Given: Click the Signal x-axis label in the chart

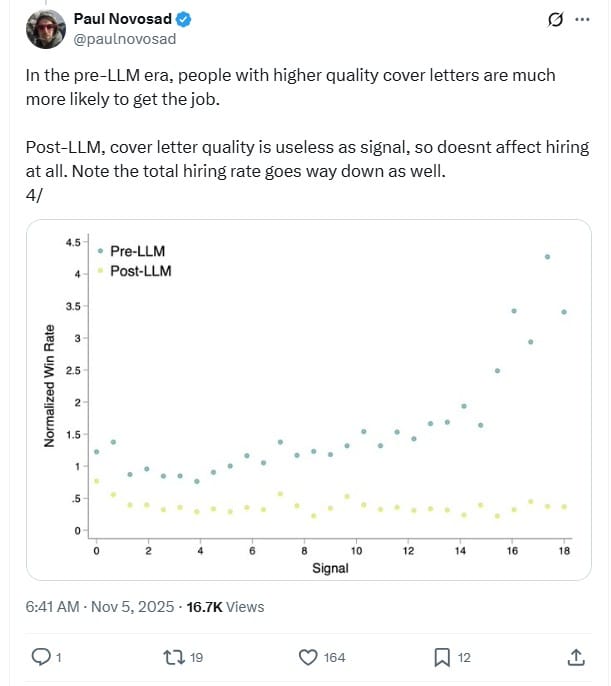Looking at the screenshot, I should coord(330,568).
